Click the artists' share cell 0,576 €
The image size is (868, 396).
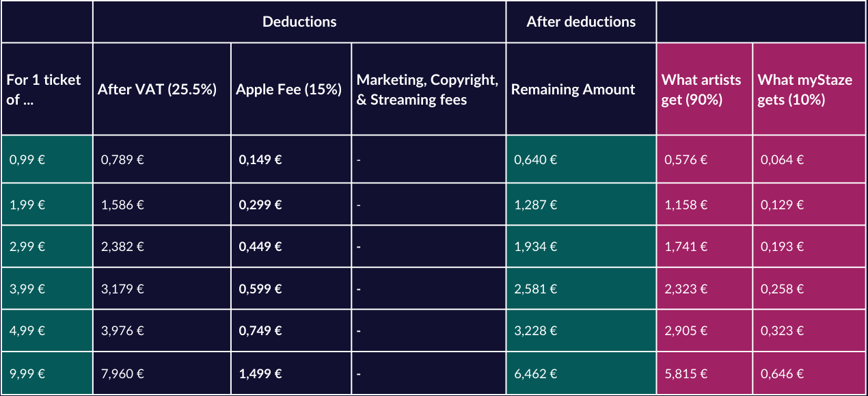coord(705,159)
